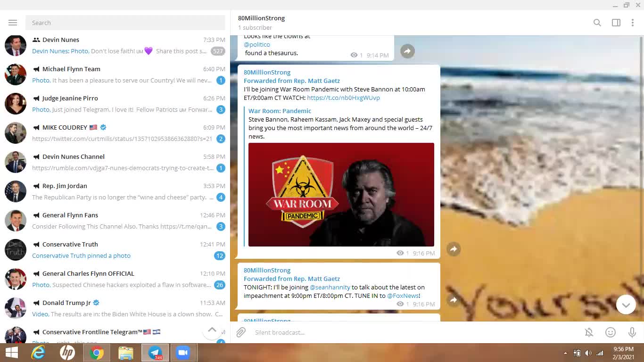The image size is (644, 362).
Task: Click the 12 unread badge on Conservative Truth
Action: 219,255
